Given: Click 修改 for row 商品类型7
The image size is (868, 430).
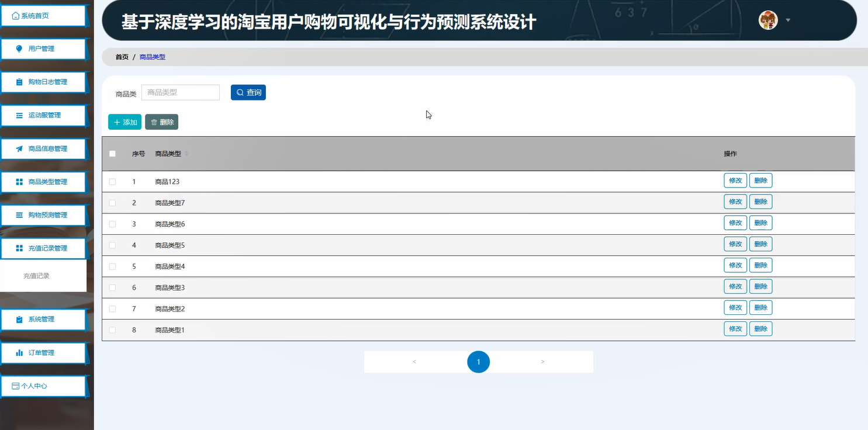Looking at the screenshot, I should tap(735, 202).
